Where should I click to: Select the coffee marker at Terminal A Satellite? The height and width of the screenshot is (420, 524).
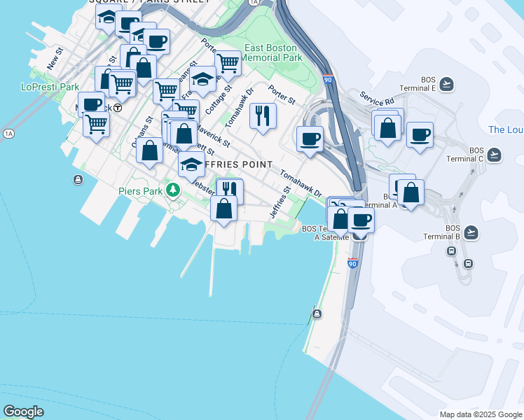coord(361,220)
